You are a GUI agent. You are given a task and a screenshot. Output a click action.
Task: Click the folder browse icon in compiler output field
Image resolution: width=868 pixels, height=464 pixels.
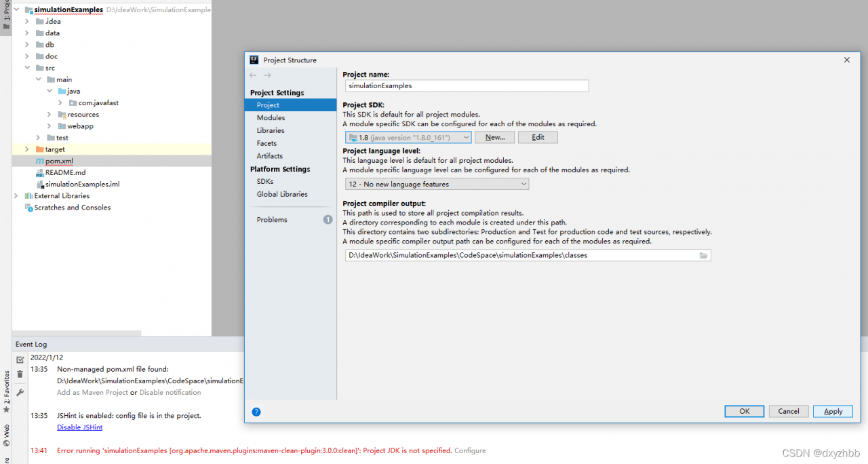[704, 256]
